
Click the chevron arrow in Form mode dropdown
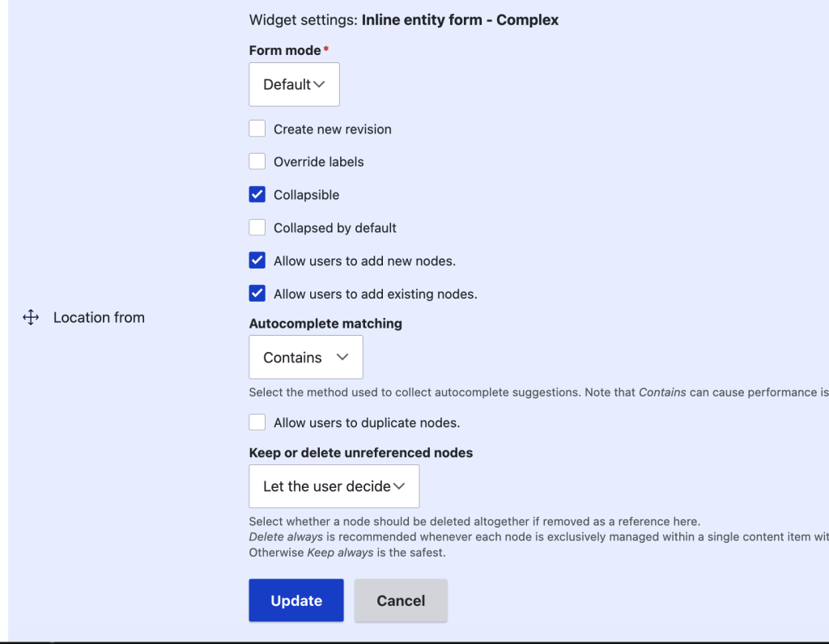point(319,84)
